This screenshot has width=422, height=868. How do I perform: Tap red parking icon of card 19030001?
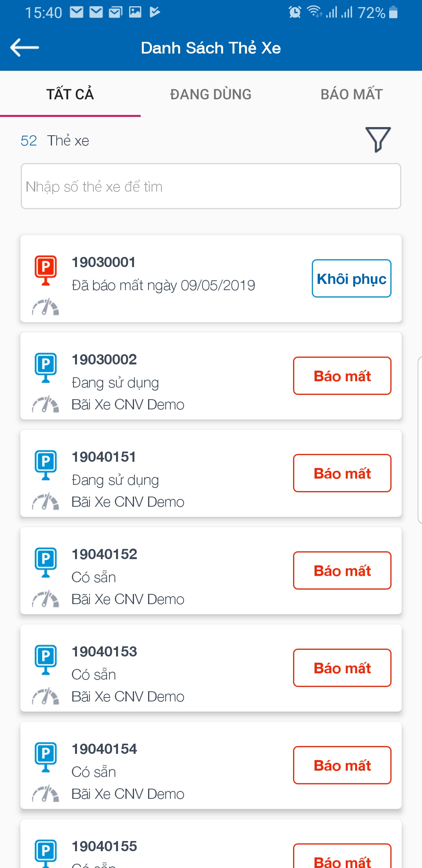(46, 270)
